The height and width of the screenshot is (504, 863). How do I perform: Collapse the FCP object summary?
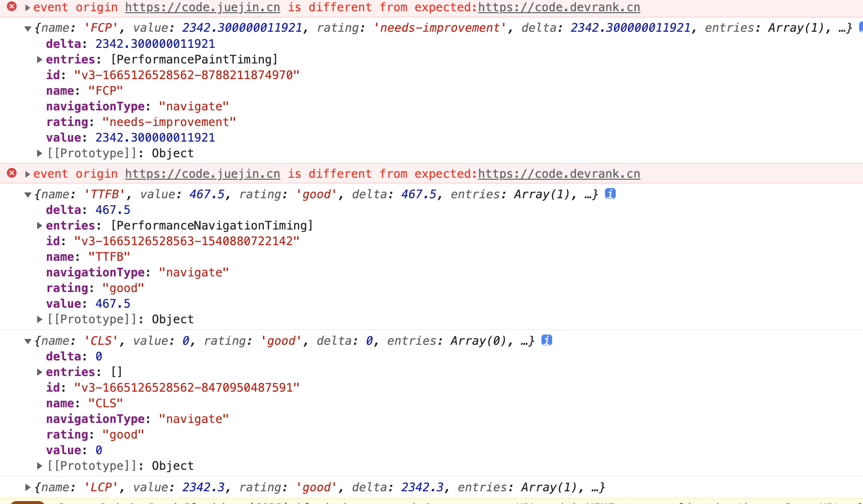[x=28, y=28]
